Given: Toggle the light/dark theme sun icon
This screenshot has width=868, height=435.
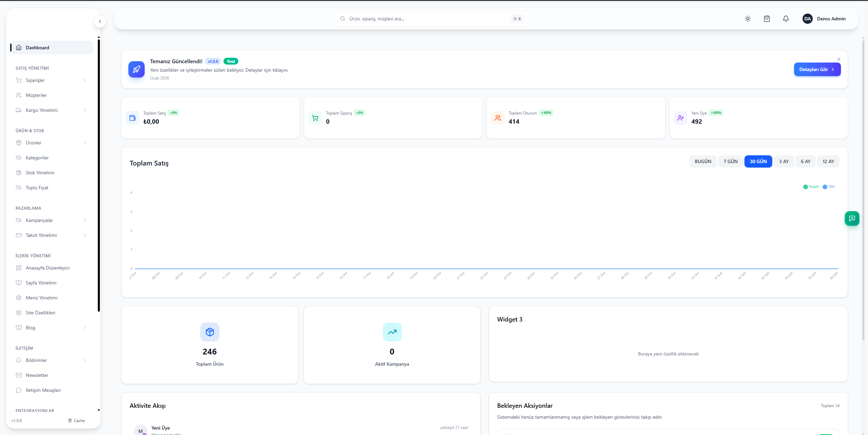Looking at the screenshot, I should [x=748, y=19].
